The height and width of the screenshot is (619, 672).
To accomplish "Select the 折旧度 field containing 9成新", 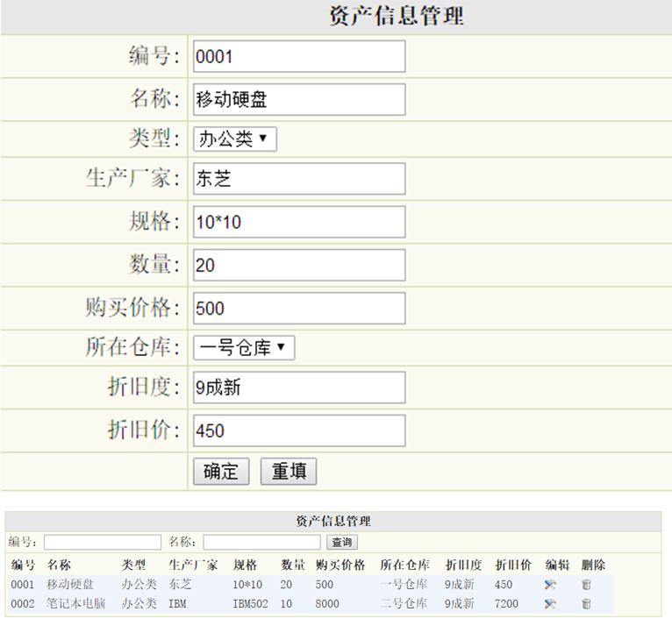I will (x=299, y=388).
